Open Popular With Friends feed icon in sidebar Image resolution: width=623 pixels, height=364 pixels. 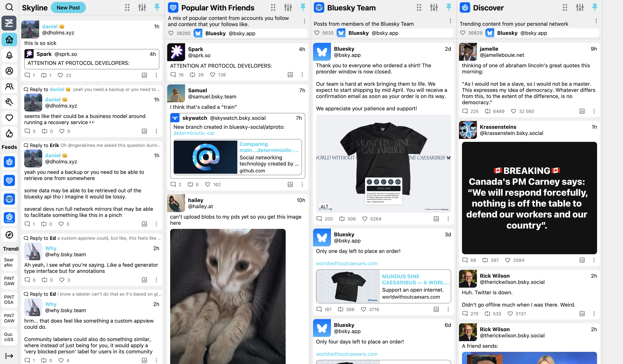click(x=9, y=181)
